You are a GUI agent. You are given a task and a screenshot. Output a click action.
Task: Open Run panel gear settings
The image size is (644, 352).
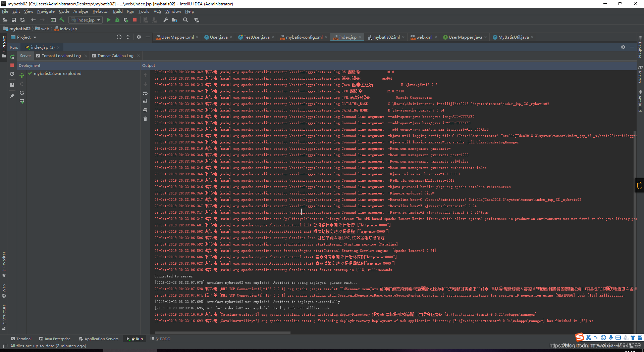point(623,47)
